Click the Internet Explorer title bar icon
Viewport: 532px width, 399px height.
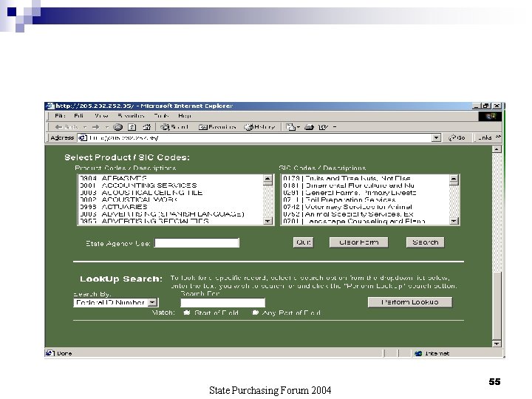tap(50, 106)
